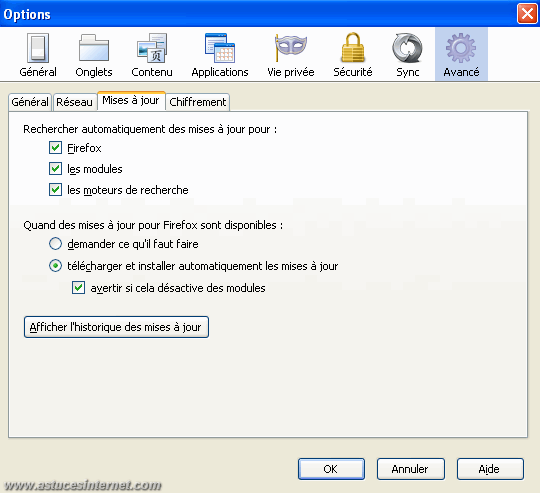The image size is (540, 493).
Task: Select the Avancé gear icon
Action: point(461,55)
